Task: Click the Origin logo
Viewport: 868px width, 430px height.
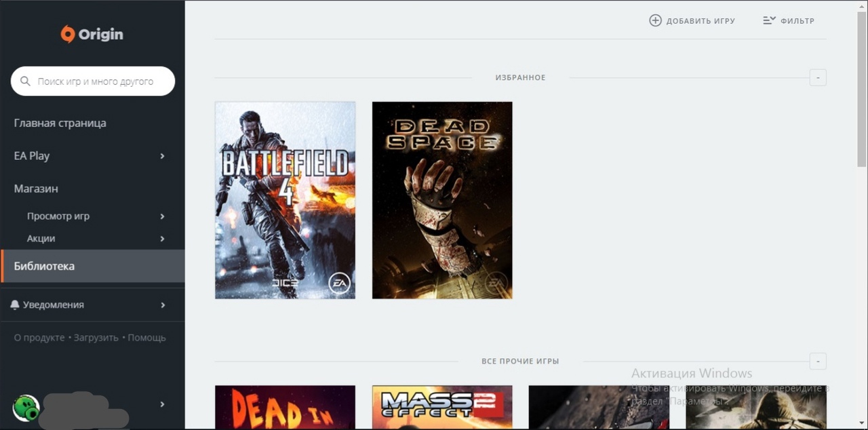Action: click(92, 34)
